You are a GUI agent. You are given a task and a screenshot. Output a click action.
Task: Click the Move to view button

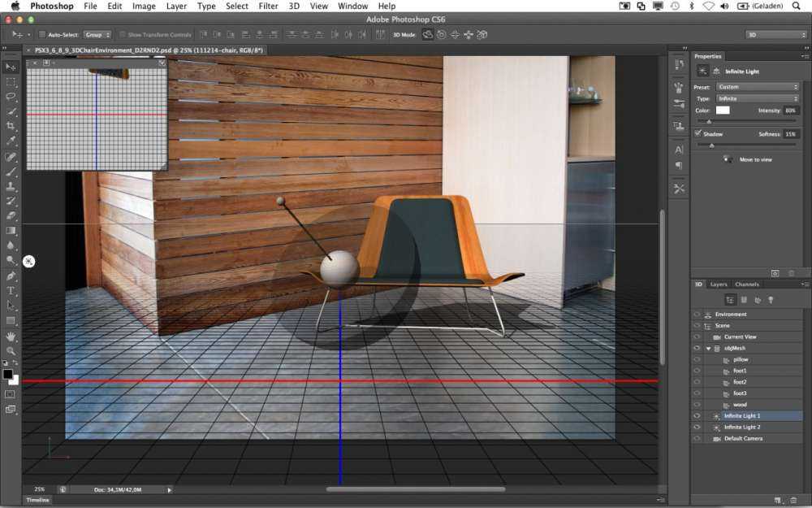click(x=755, y=159)
